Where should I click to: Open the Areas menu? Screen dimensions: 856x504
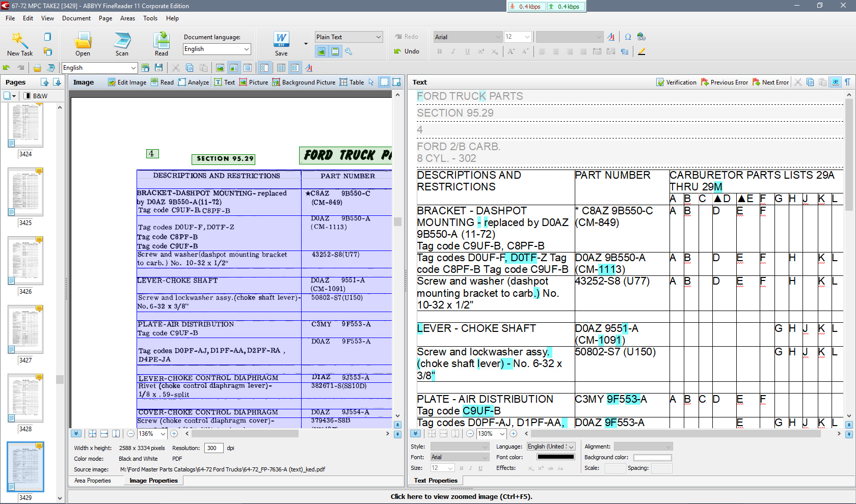click(127, 18)
